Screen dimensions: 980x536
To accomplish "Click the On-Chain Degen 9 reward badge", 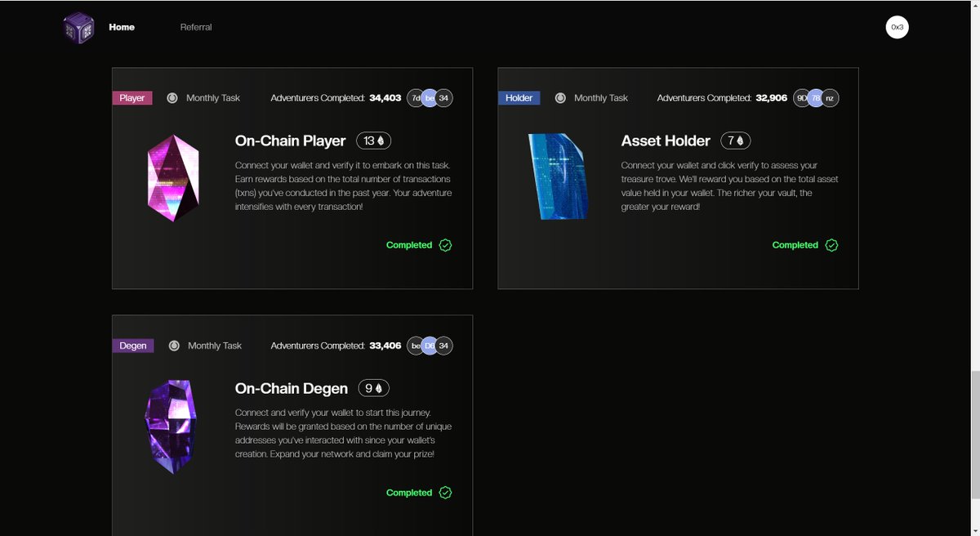I will click(x=374, y=388).
